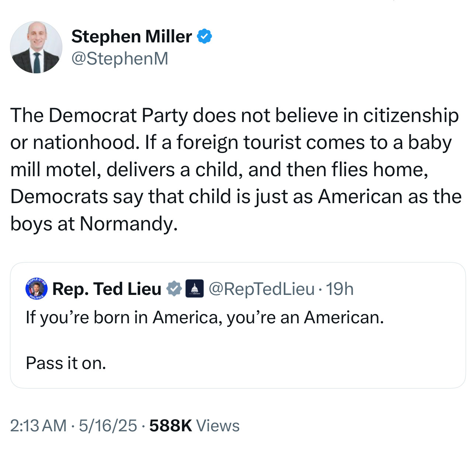Image resolution: width=476 pixels, height=449 pixels.
Task: Click the 19h timestamp on quoted post
Action: [x=339, y=289]
